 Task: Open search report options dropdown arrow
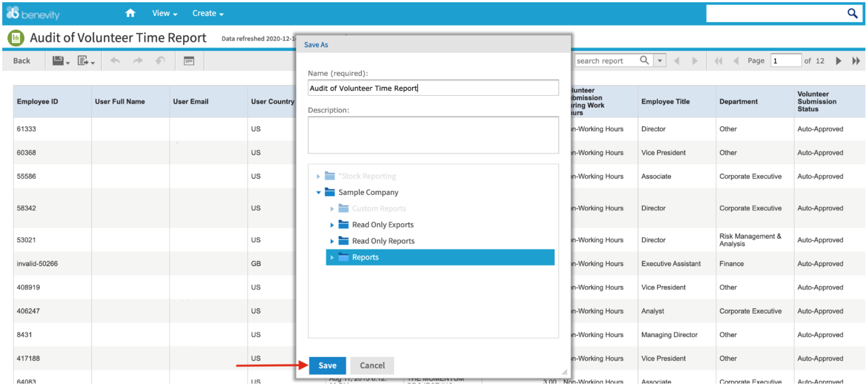click(660, 61)
